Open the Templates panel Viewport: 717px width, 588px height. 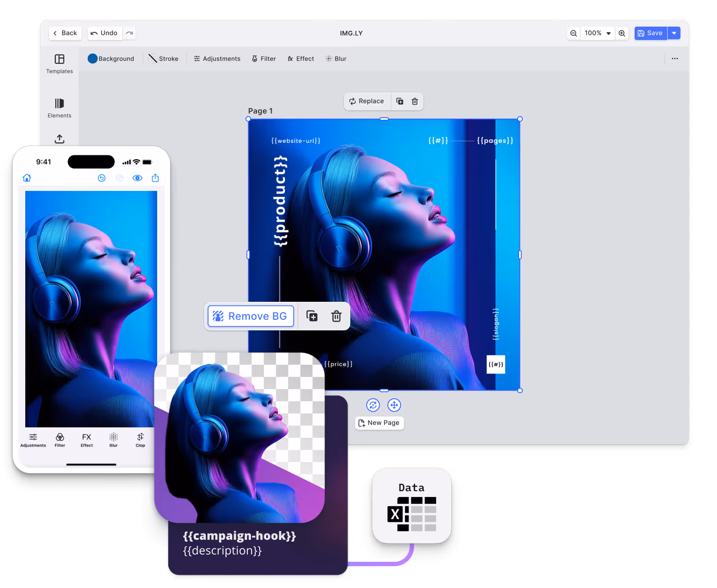[x=59, y=64]
